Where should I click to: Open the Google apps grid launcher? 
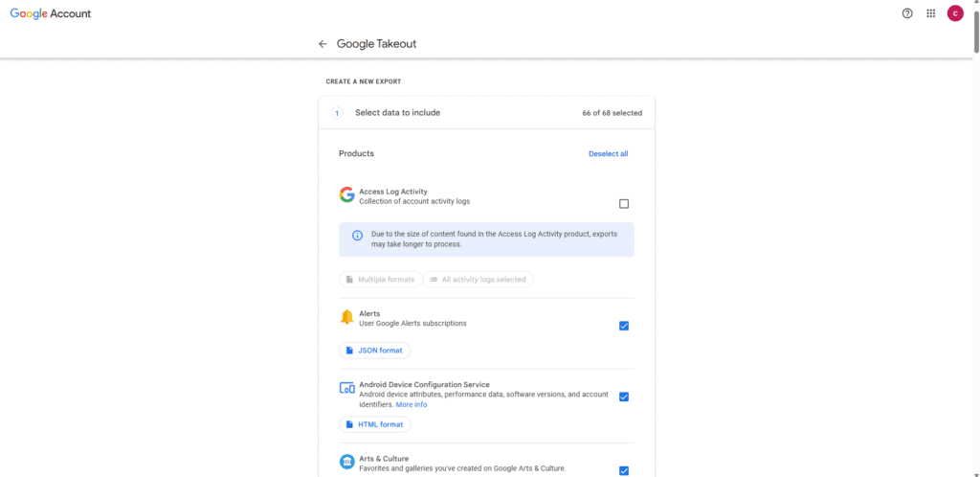[931, 13]
